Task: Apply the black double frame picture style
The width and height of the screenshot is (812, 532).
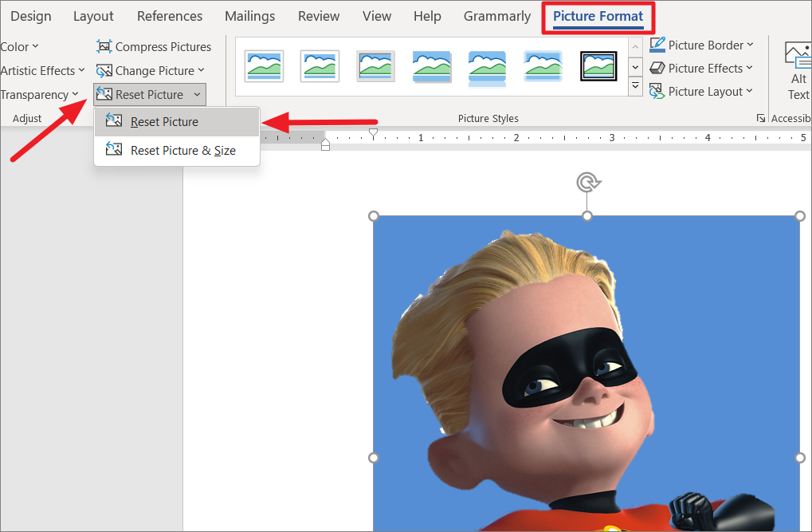Action: pos(598,66)
